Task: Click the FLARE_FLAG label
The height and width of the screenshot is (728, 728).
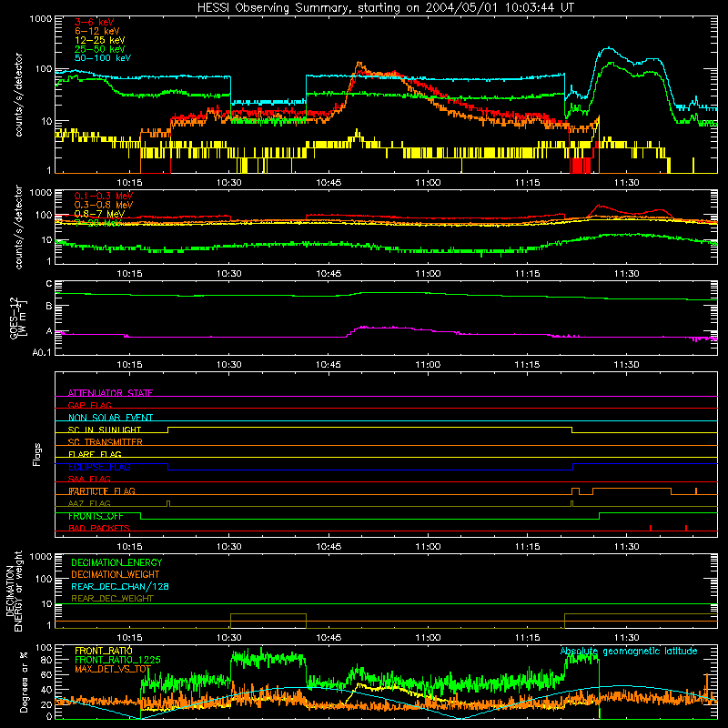Action: pos(95,454)
